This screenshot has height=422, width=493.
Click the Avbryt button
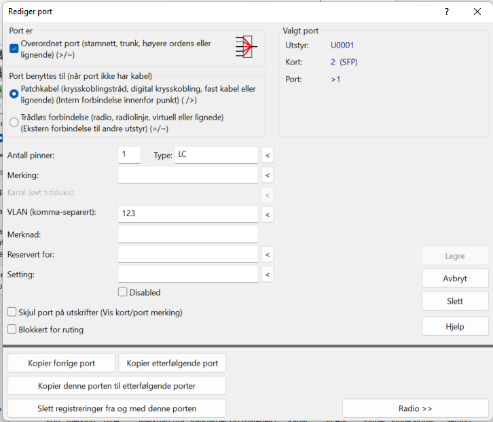455,278
